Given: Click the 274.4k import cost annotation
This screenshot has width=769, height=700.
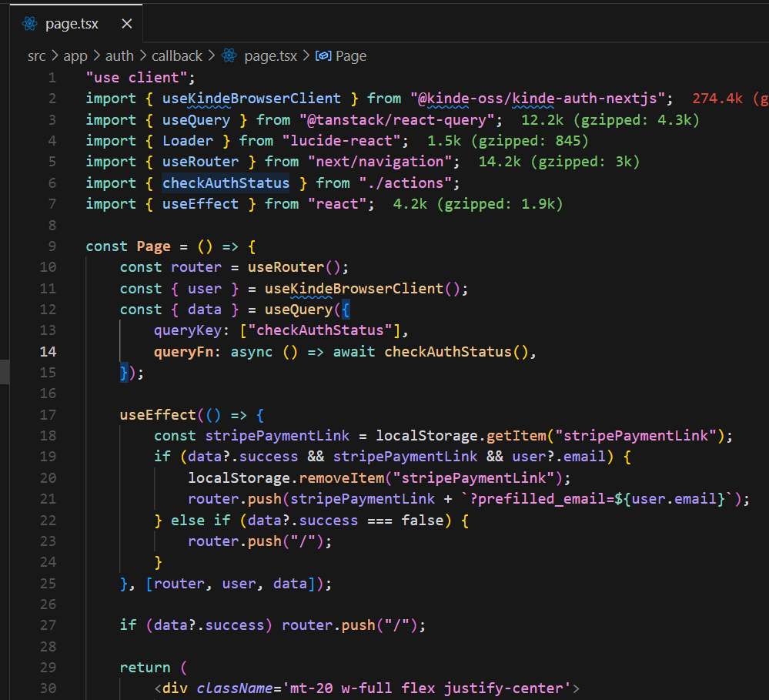Looking at the screenshot, I should 717,99.
